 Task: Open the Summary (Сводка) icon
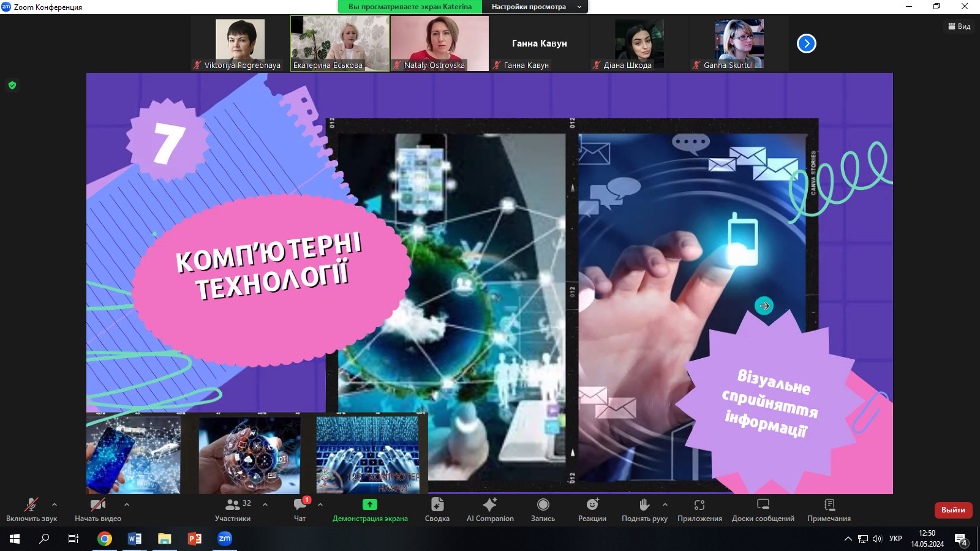click(437, 509)
